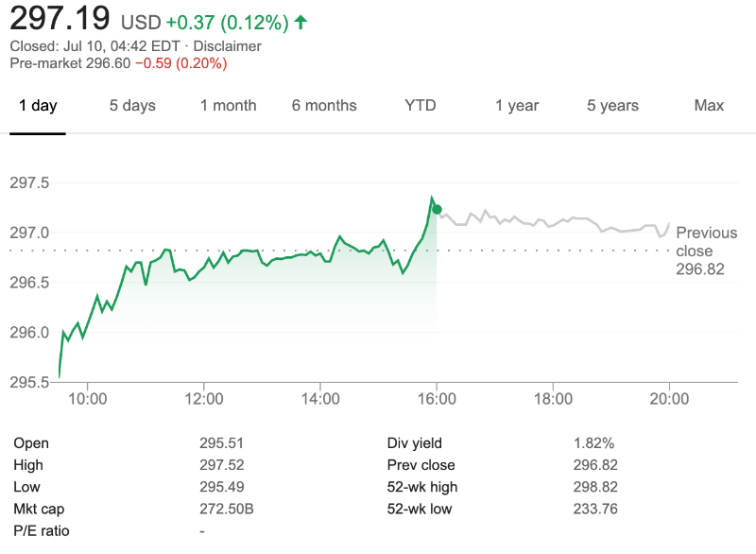Click the green closing-price dot on chart
Screen dimensions: 756x554
437,209
